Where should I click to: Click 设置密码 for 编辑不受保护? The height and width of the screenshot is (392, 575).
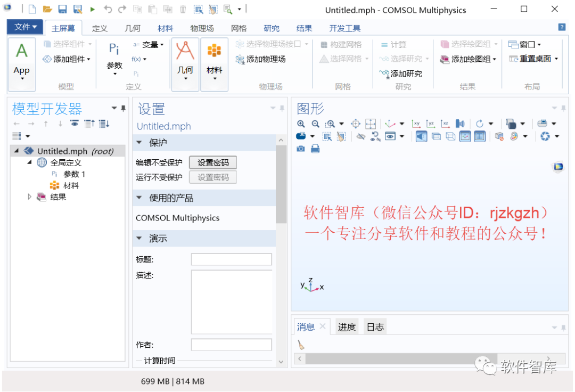213,162
